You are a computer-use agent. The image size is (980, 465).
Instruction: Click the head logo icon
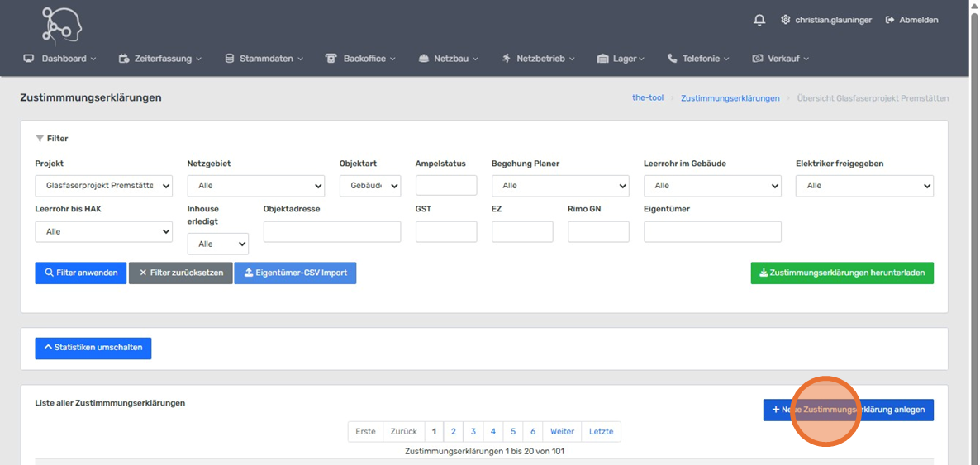(x=62, y=25)
